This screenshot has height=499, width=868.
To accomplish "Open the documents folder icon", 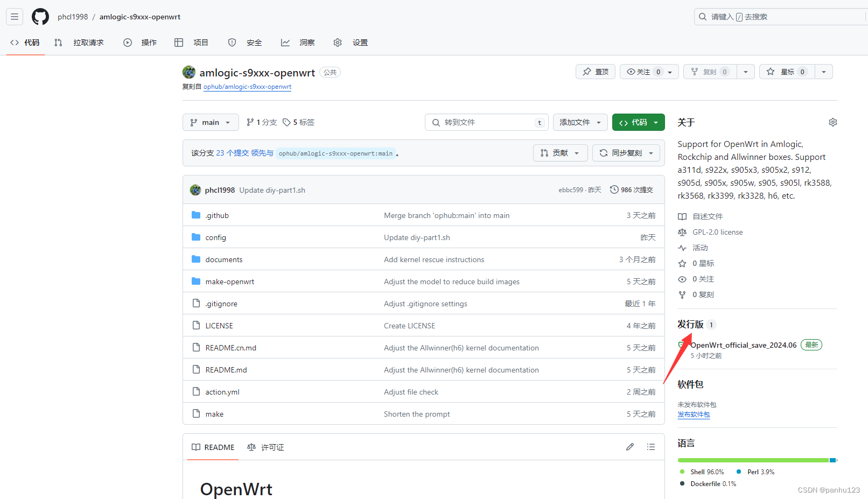I will (196, 259).
